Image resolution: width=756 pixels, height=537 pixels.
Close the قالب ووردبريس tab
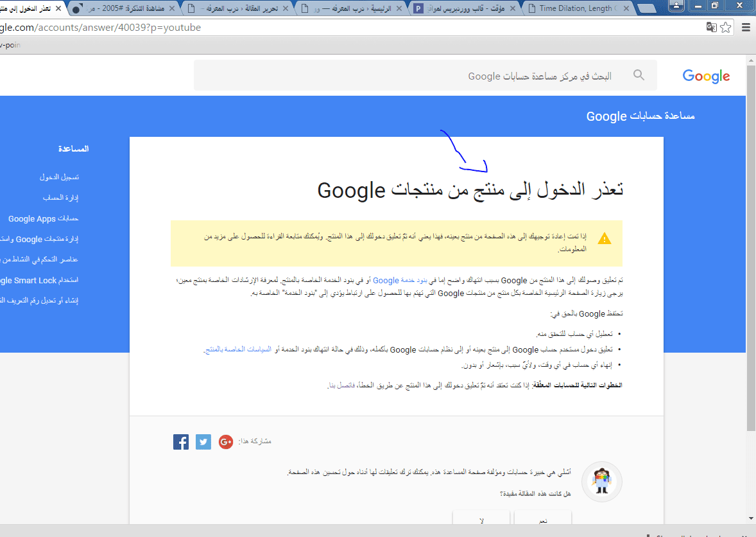[x=513, y=8]
